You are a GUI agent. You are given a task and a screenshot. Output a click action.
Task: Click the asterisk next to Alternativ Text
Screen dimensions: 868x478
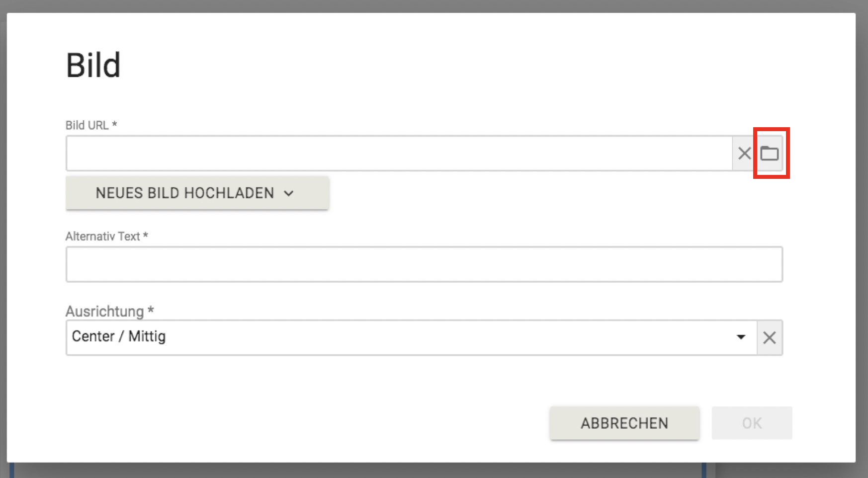(146, 236)
